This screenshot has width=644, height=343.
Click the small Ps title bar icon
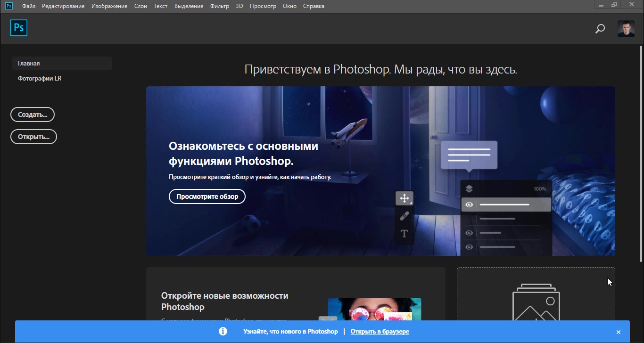pos(9,6)
